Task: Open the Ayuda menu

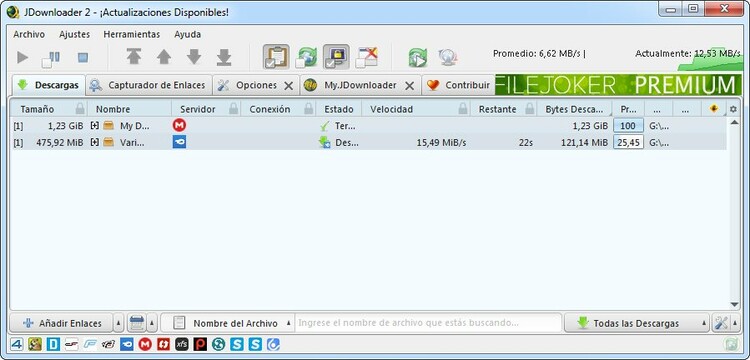Action: (x=188, y=34)
